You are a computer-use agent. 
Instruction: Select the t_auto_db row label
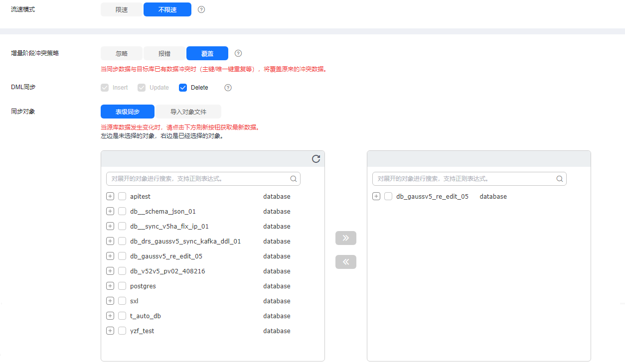[x=146, y=316]
